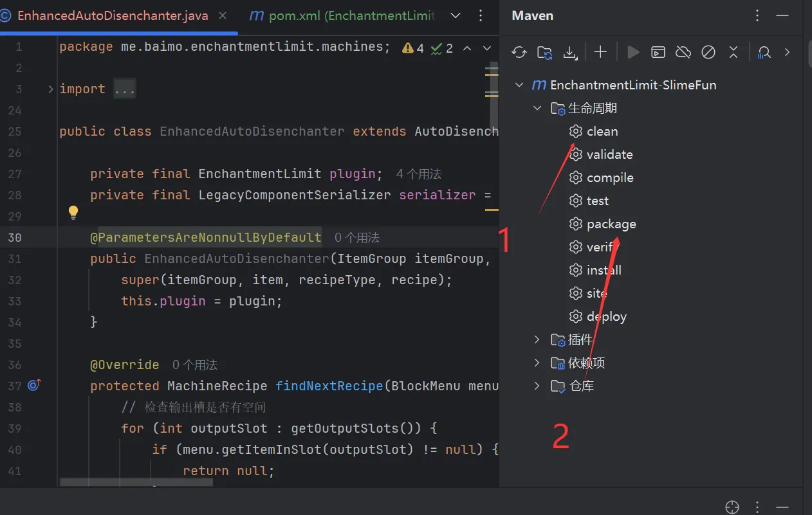
Task: Run the clean lifecycle goal
Action: point(602,131)
